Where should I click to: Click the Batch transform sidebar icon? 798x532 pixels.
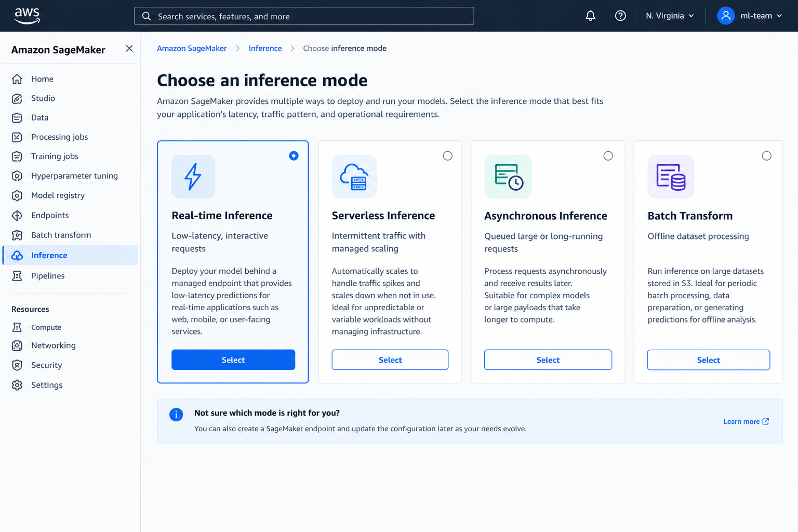coord(17,235)
